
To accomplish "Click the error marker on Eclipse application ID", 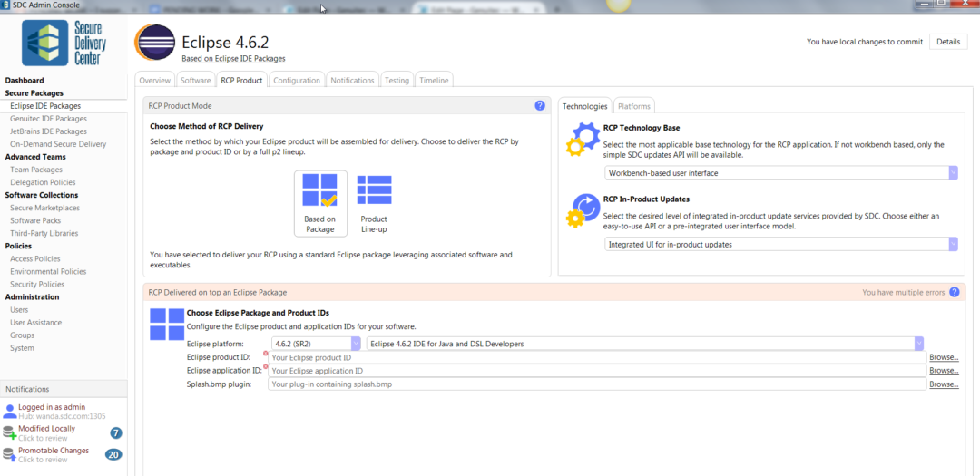I will (266, 366).
